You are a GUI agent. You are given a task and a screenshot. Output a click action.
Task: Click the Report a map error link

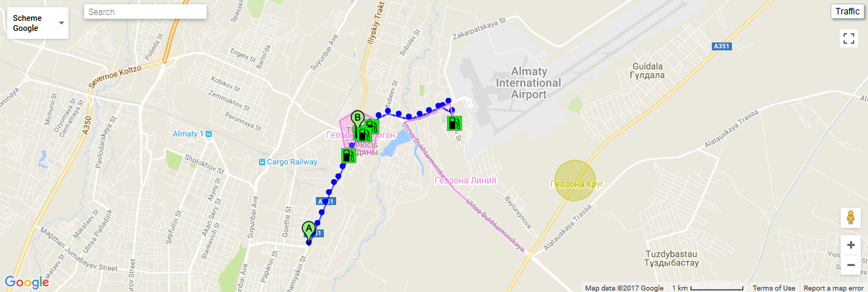[833, 288]
